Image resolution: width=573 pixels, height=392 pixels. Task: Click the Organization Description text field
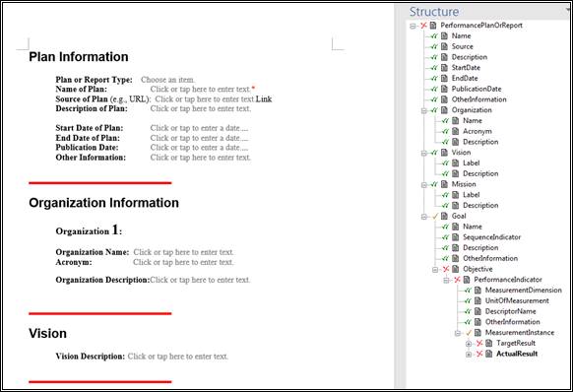coord(200,280)
